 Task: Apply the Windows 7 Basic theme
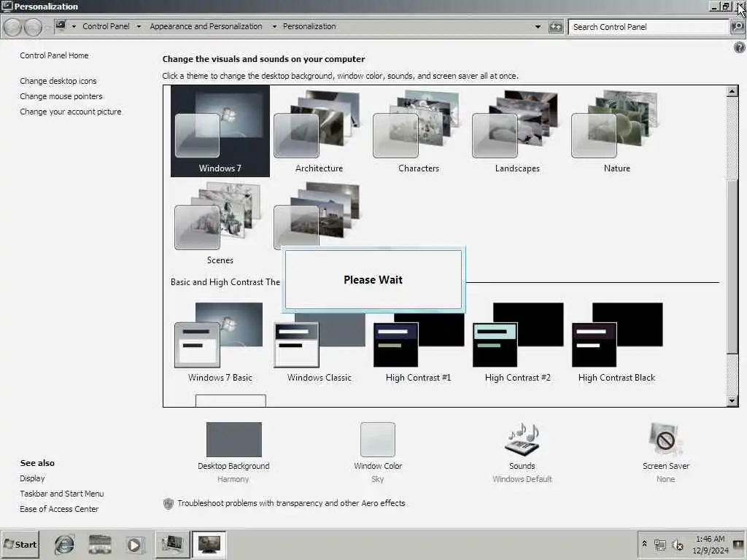coord(220,343)
